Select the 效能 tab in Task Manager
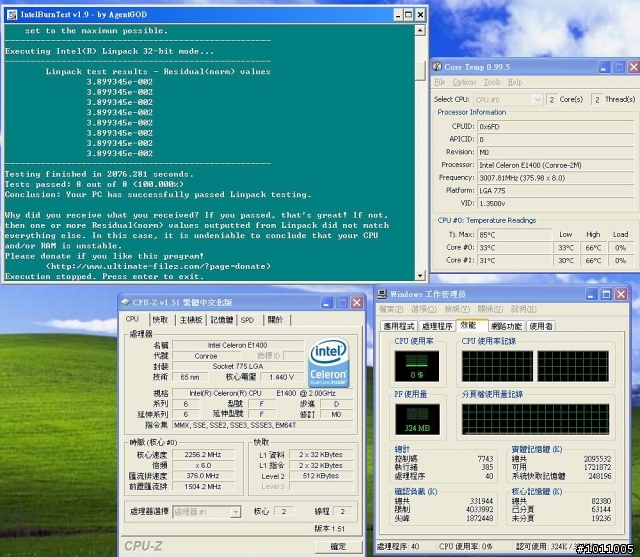 [471, 325]
